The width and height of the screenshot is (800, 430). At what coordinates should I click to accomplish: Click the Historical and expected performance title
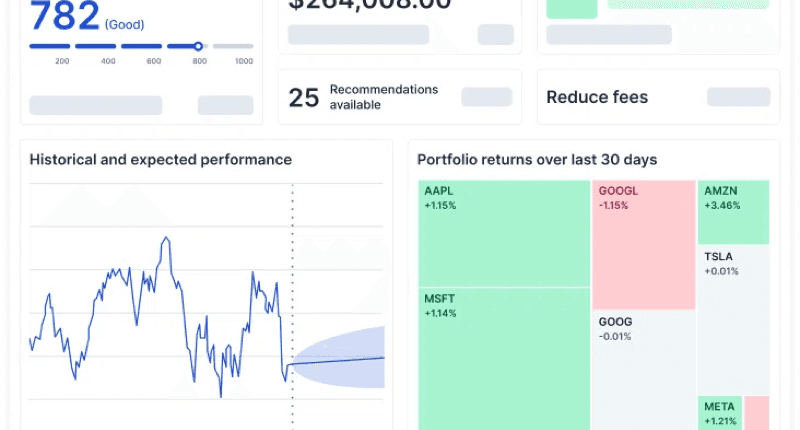point(160,159)
